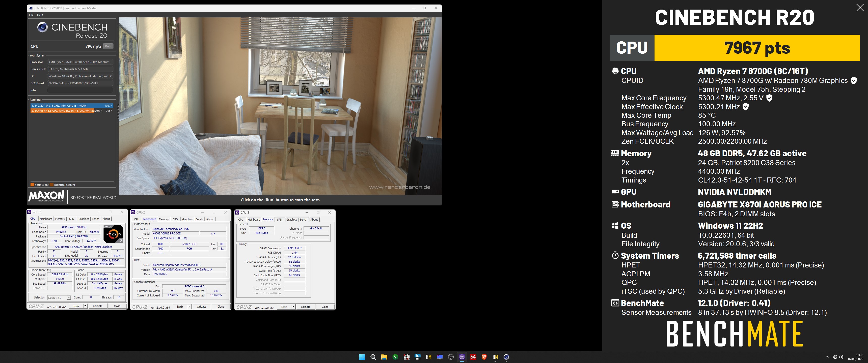Click Validate in the Mainboard CPU-Z window
868x363 pixels.
click(202, 307)
